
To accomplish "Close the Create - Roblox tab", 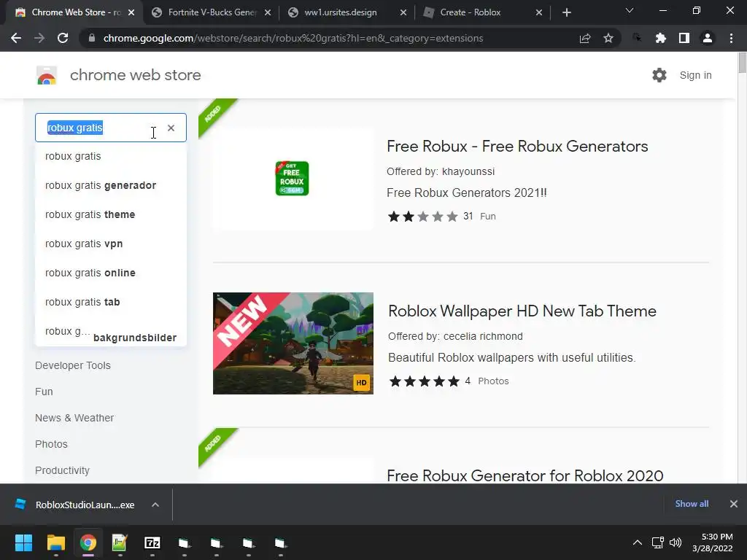I will click(x=539, y=12).
